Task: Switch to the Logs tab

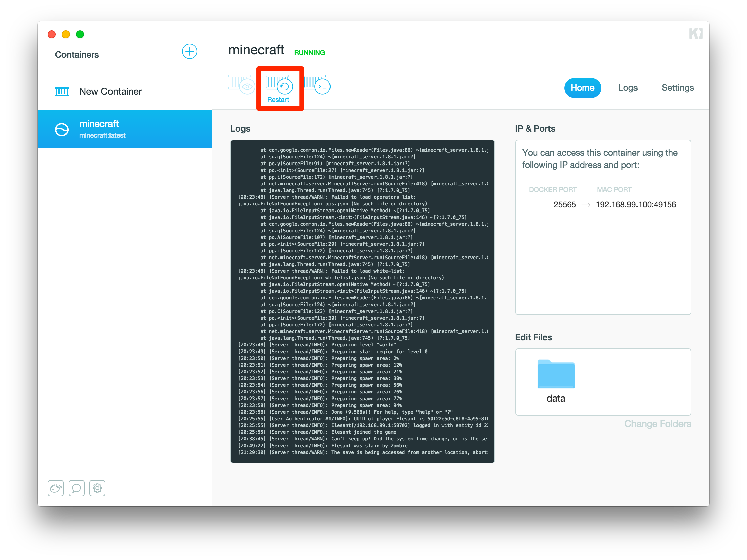Action: 627,88
